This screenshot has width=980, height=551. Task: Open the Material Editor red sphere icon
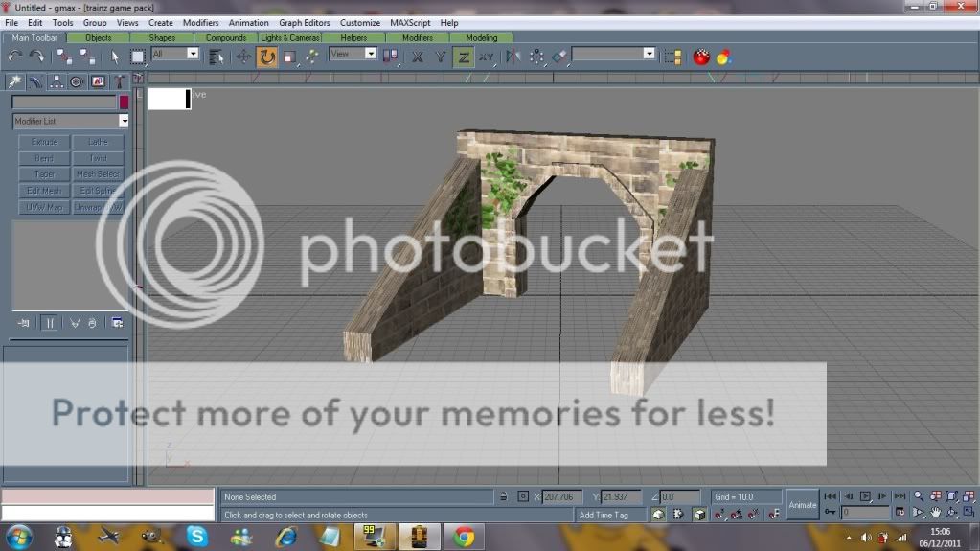click(x=701, y=57)
